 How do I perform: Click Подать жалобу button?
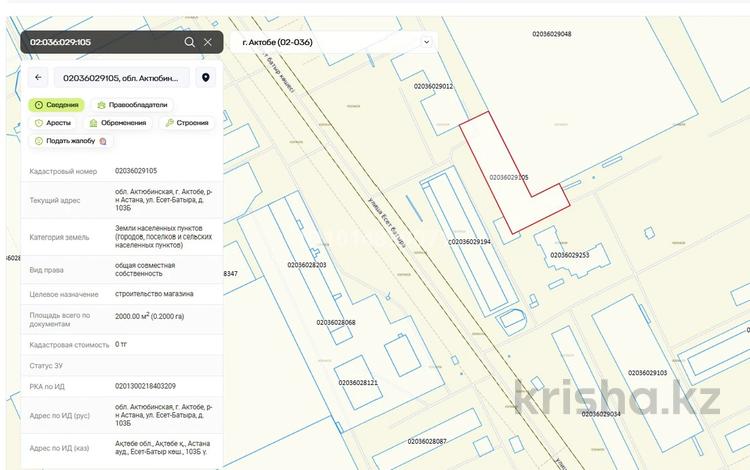[x=71, y=141]
